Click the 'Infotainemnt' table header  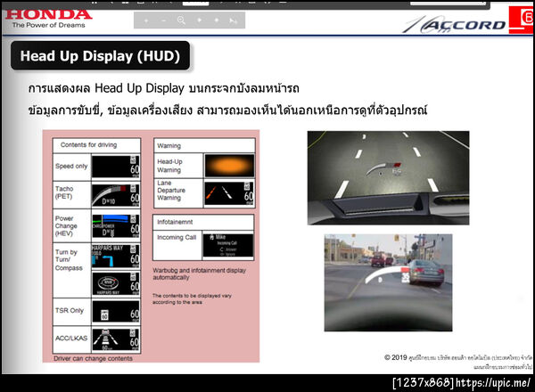175,222
